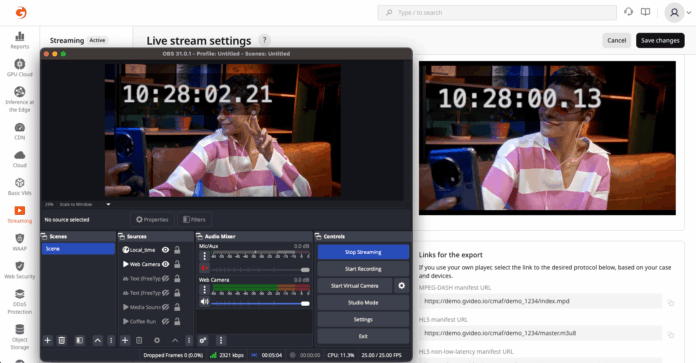
Task: Open the user avatar profile
Action: coord(674,12)
